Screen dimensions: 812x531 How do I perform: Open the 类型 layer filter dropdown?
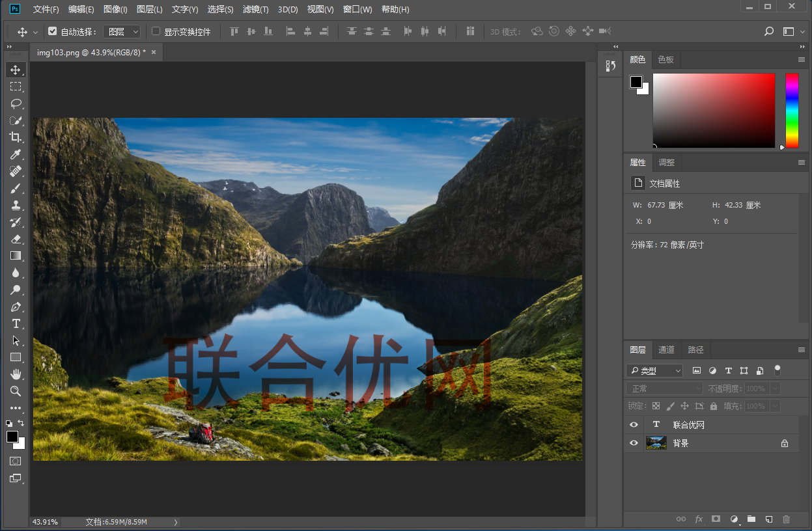[x=654, y=371]
